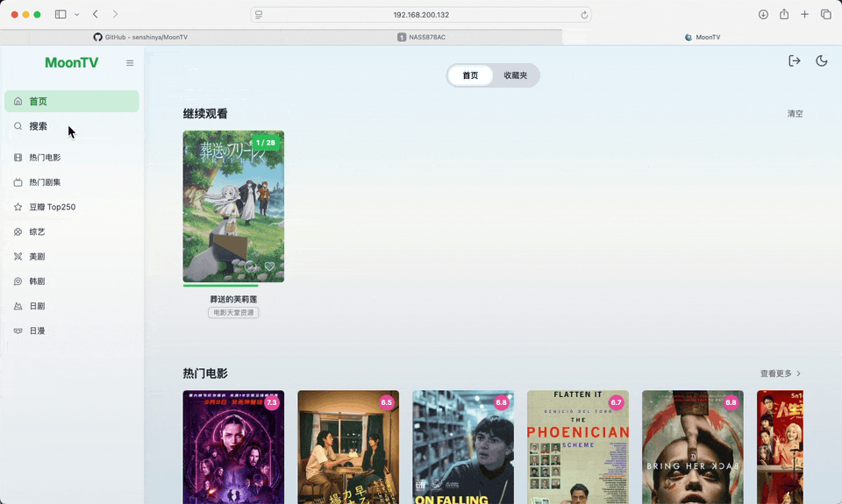
Task: Click 清空 to clear watch history
Action: (x=795, y=114)
